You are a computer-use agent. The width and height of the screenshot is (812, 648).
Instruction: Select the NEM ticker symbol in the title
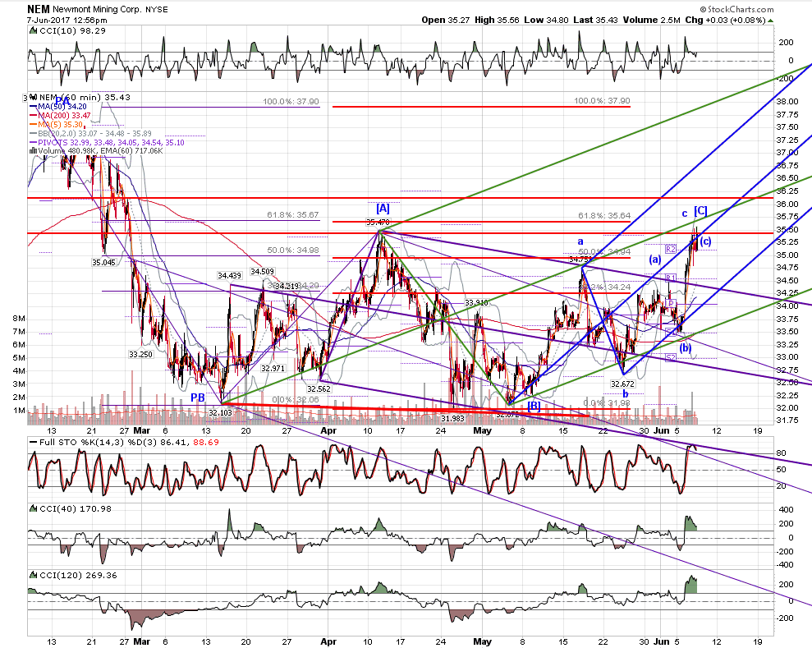point(39,9)
